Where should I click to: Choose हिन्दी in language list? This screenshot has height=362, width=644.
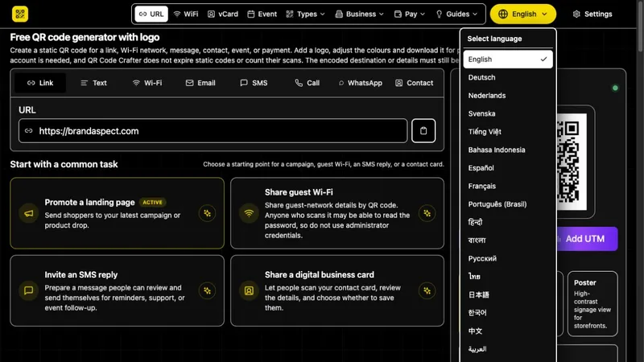(508, 222)
